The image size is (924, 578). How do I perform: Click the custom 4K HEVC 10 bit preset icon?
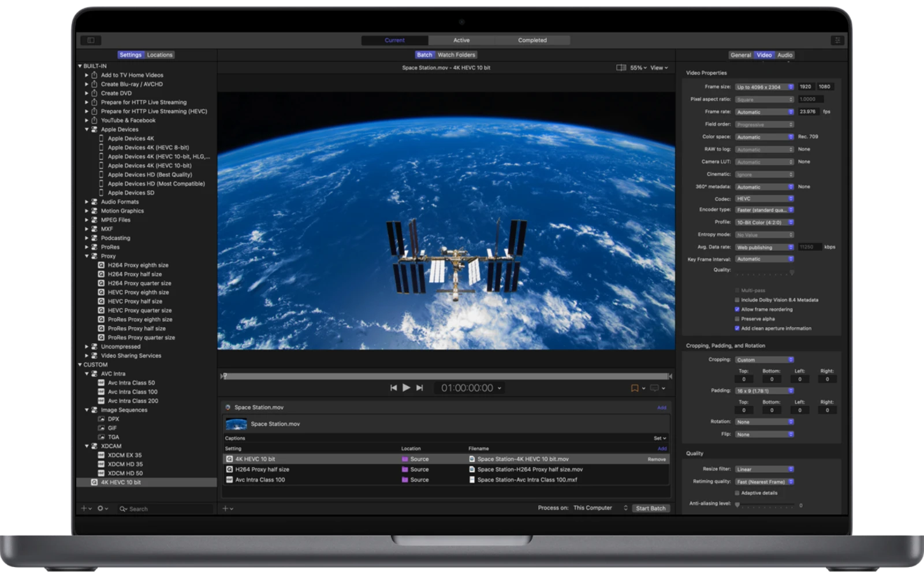94,482
